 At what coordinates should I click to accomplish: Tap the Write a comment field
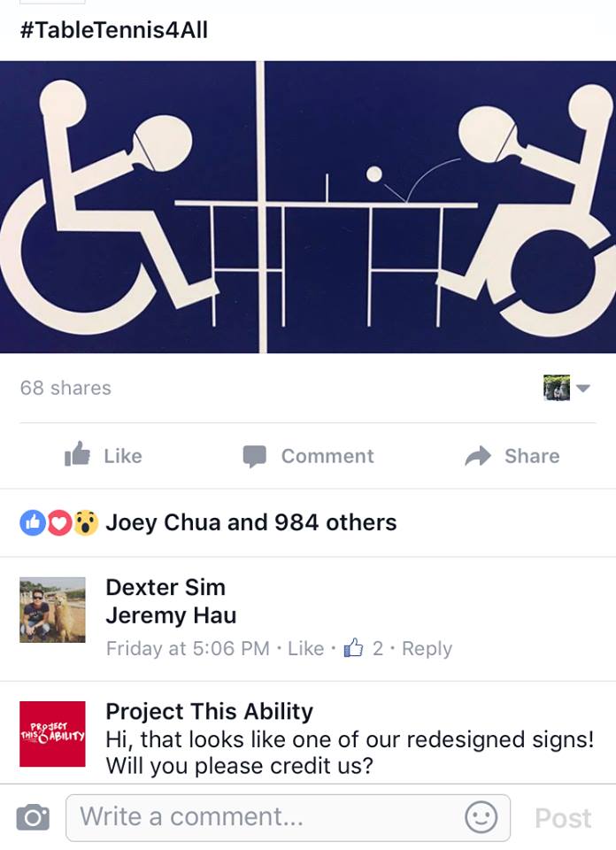(288, 817)
